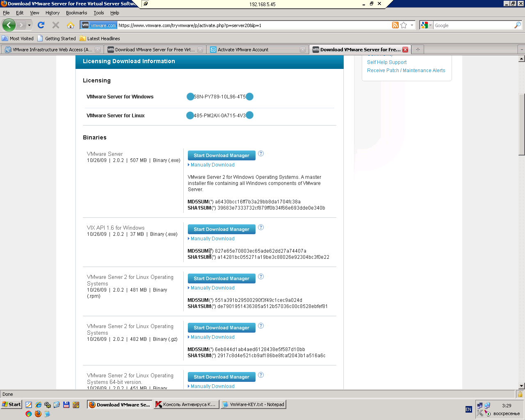Click the search magnifier icon
This screenshot has height=420, width=525.
coord(518,25)
